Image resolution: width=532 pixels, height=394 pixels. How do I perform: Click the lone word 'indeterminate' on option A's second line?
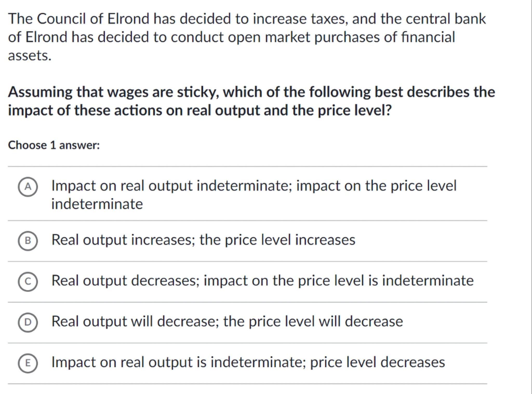(x=97, y=204)
